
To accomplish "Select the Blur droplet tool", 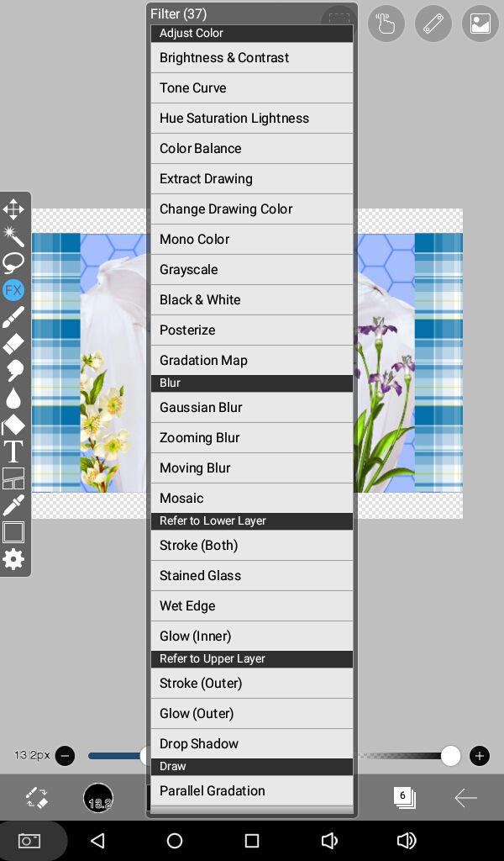I will coord(13,398).
